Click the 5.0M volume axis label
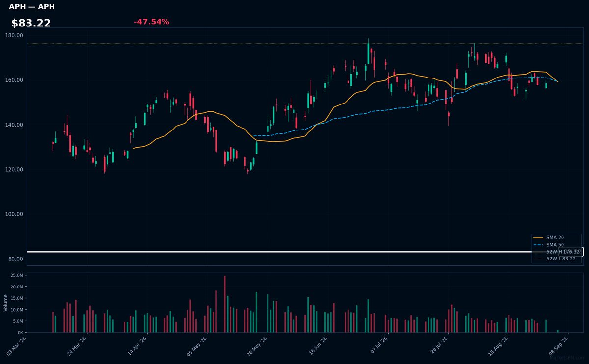Image resolution: width=589 pixels, height=364 pixels. [x=18, y=321]
